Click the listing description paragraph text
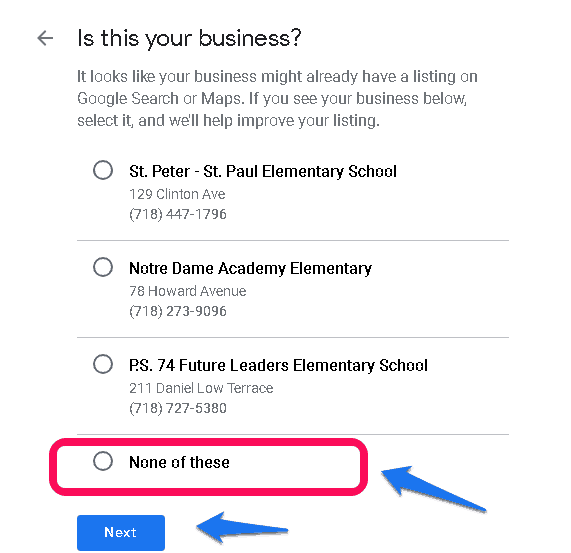 click(277, 99)
